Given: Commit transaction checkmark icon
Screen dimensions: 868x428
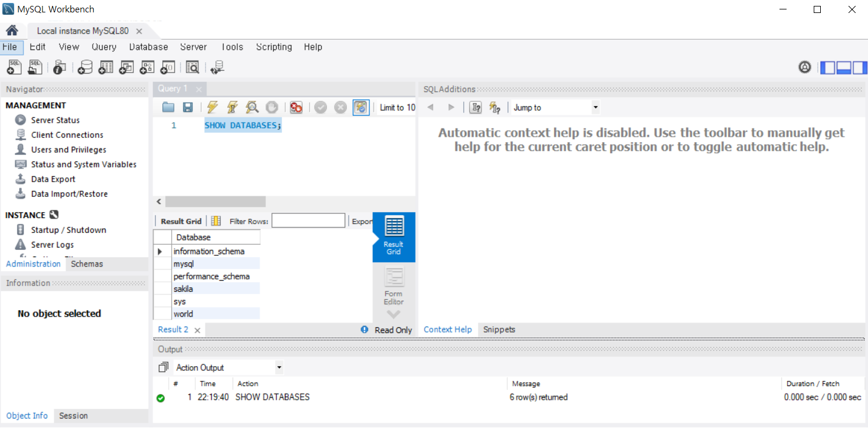Looking at the screenshot, I should 320,107.
